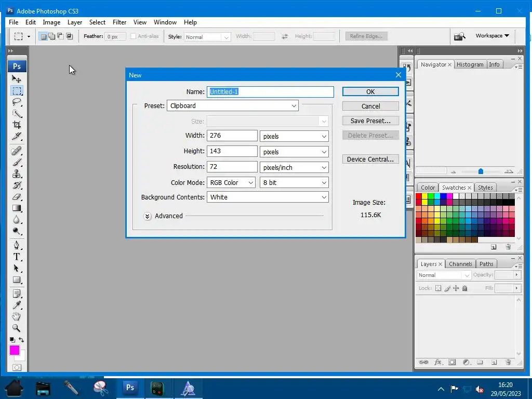Open bit depth dropdown showing 8 bit
532x399 pixels.
coord(294,182)
